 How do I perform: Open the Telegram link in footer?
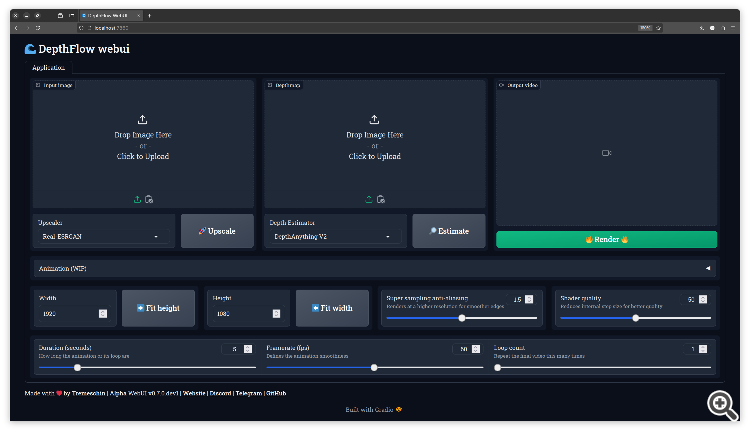(x=249, y=393)
